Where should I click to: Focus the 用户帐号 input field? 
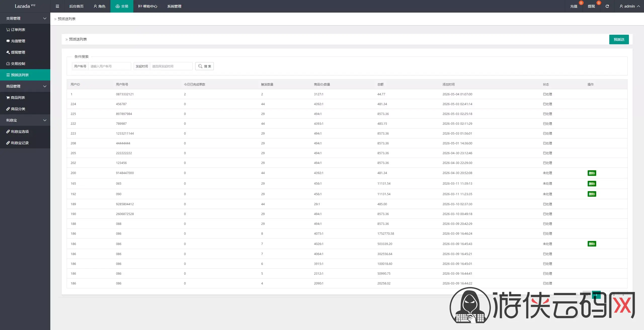pos(109,66)
